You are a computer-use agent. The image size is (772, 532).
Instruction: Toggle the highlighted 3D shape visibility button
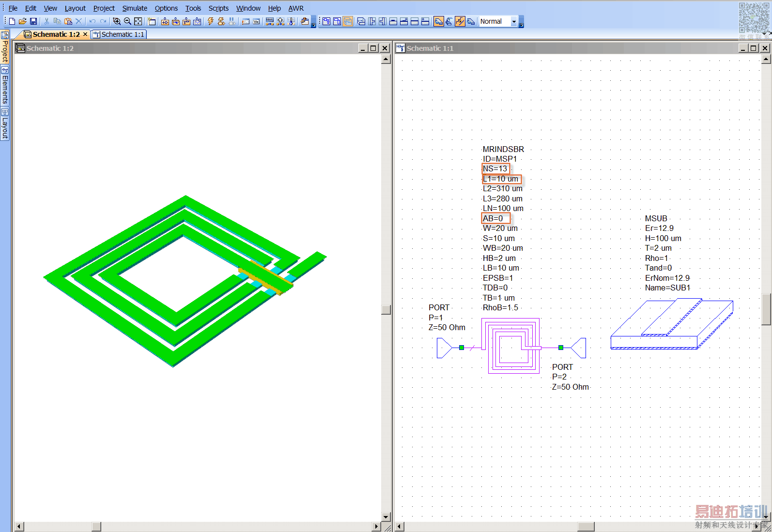438,21
